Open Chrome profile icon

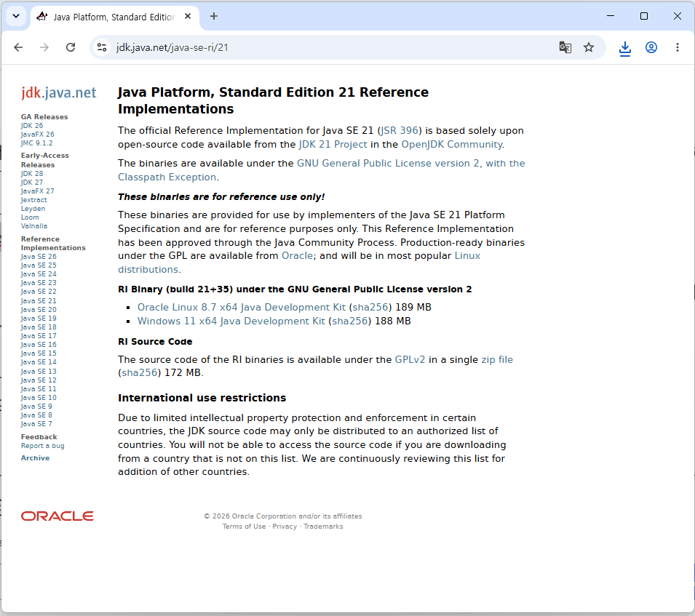pos(651,47)
